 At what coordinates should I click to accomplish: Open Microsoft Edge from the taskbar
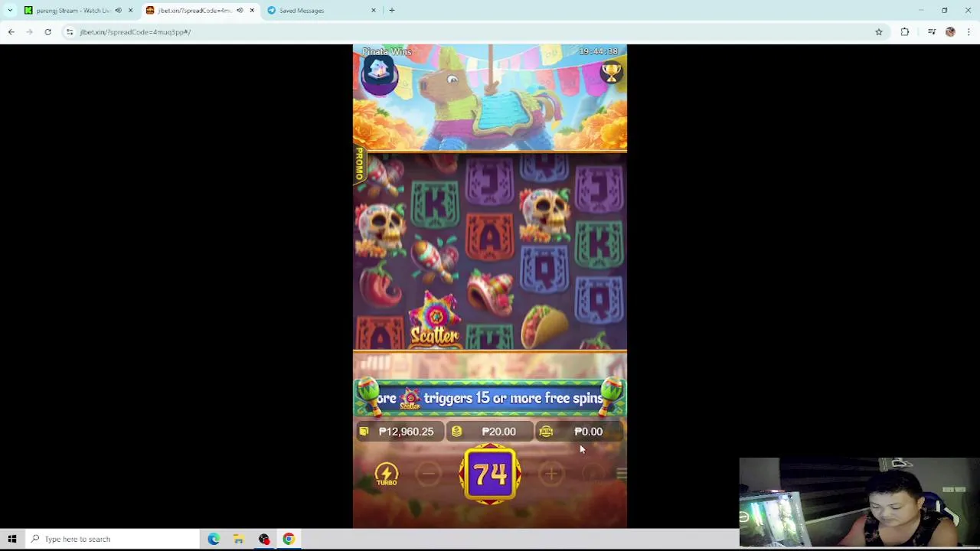214,539
